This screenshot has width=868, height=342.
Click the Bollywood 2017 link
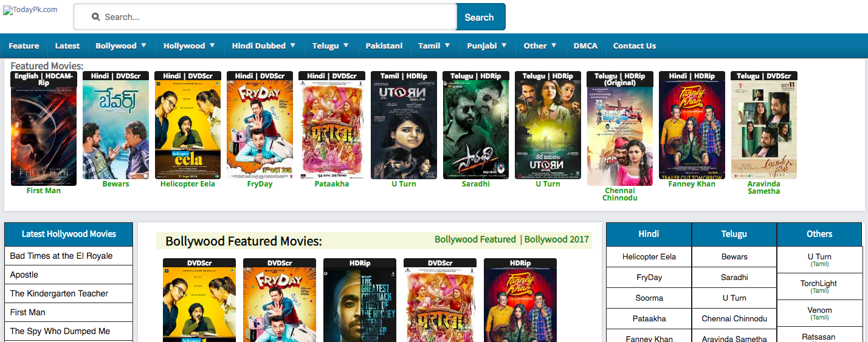[557, 239]
